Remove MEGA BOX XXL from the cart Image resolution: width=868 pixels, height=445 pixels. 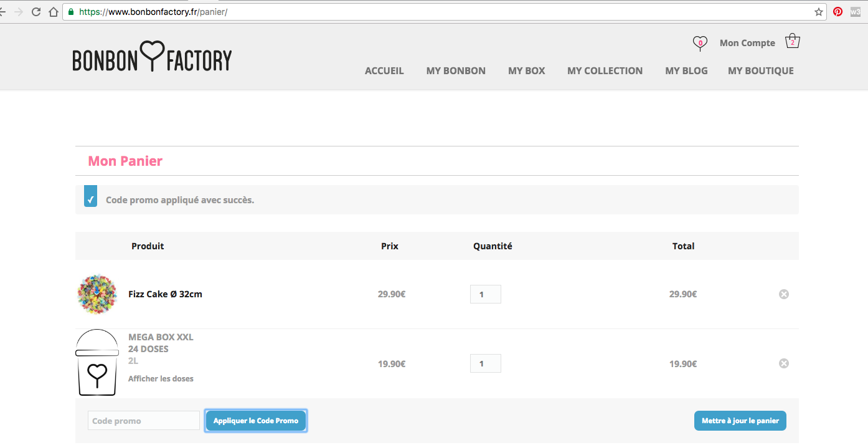tap(783, 363)
